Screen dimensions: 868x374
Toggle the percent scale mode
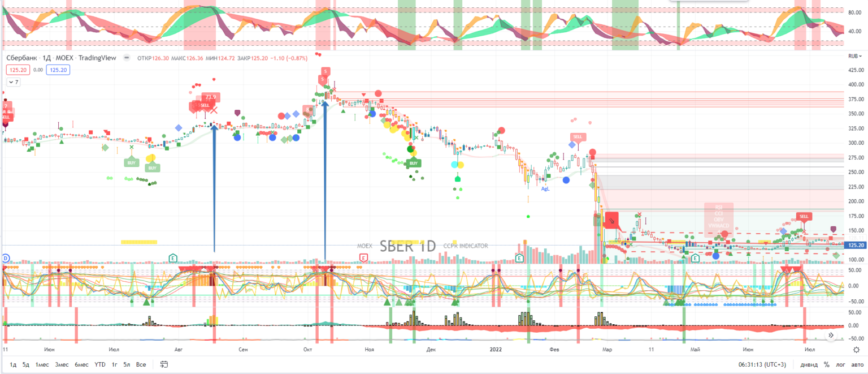tap(826, 364)
